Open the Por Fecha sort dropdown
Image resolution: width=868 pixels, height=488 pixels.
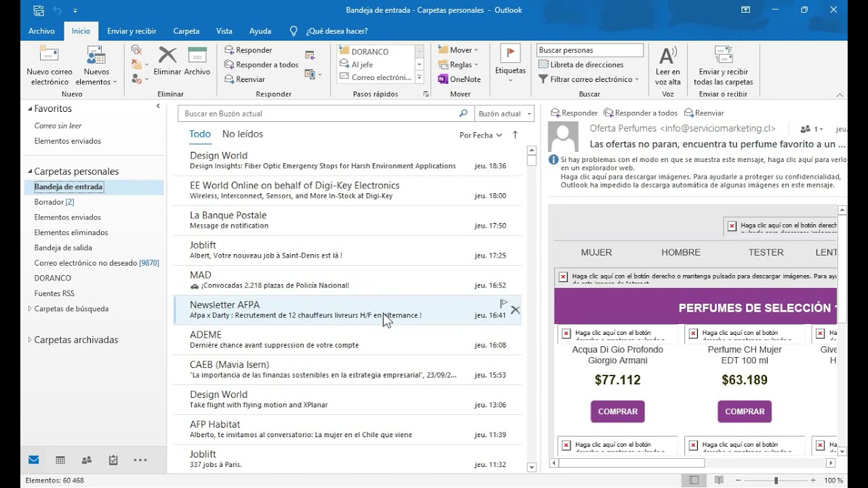click(481, 135)
